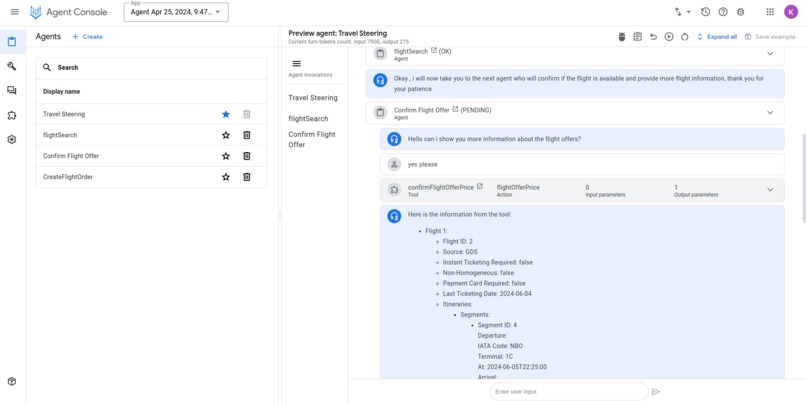Image resolution: width=806 pixels, height=404 pixels.
Task: Click Save example button
Action: [x=770, y=37]
